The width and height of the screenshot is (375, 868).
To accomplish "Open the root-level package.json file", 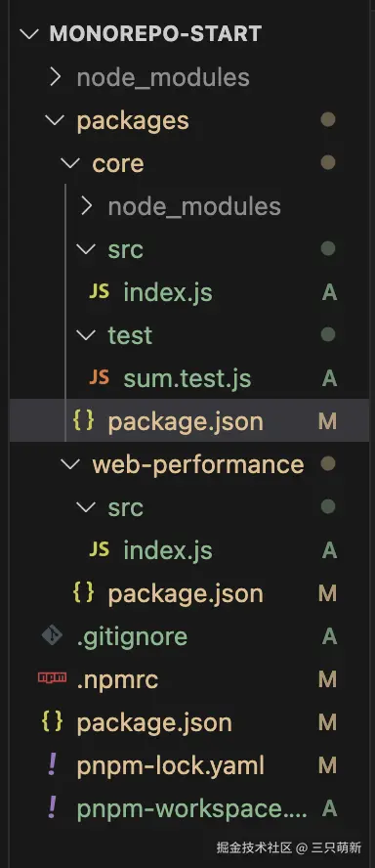I will (x=154, y=723).
